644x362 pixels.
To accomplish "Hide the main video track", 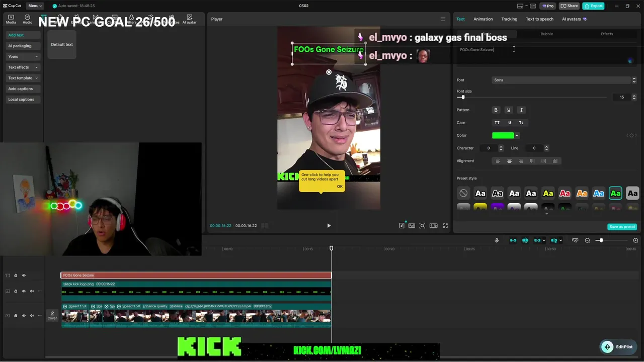I will 24,316.
